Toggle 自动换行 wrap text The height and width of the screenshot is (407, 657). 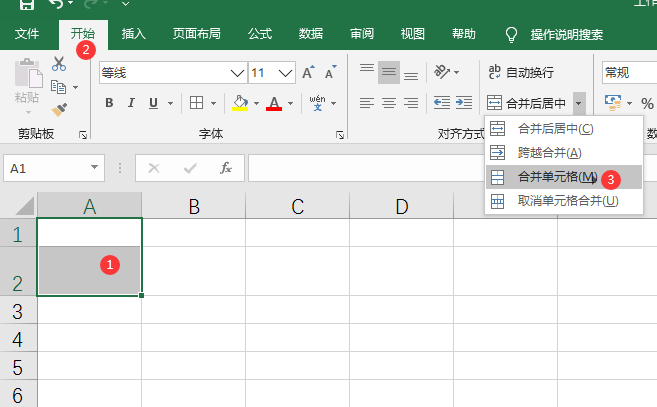click(521, 73)
